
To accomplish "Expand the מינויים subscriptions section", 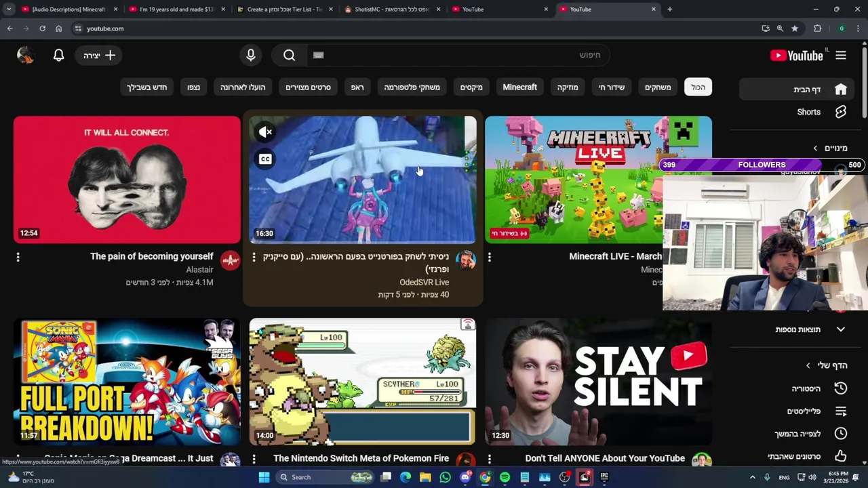I will pos(830,148).
